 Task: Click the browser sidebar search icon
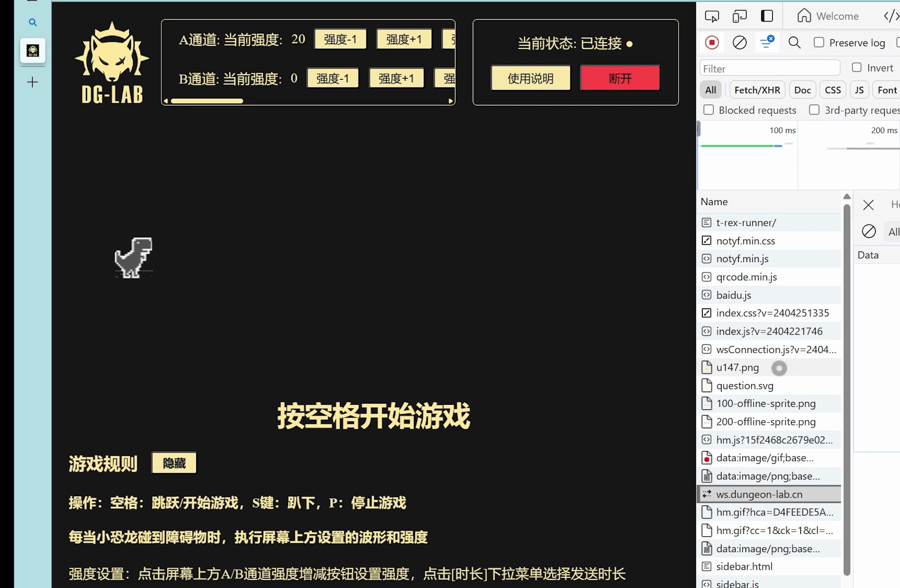tap(33, 22)
